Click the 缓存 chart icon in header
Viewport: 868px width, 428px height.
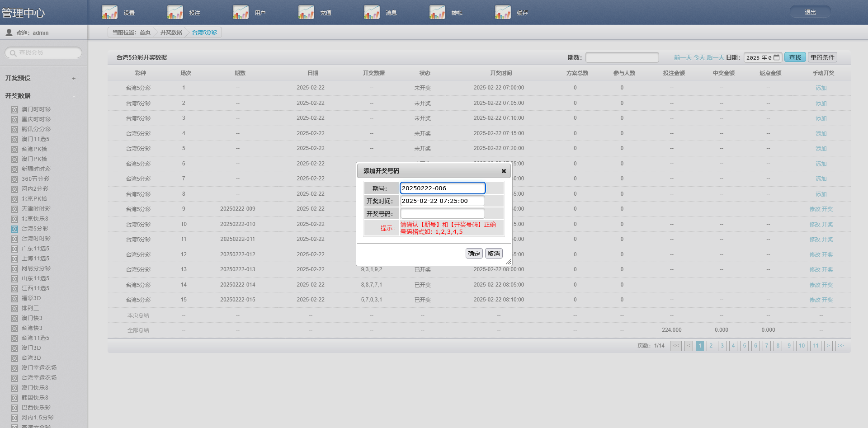click(503, 12)
